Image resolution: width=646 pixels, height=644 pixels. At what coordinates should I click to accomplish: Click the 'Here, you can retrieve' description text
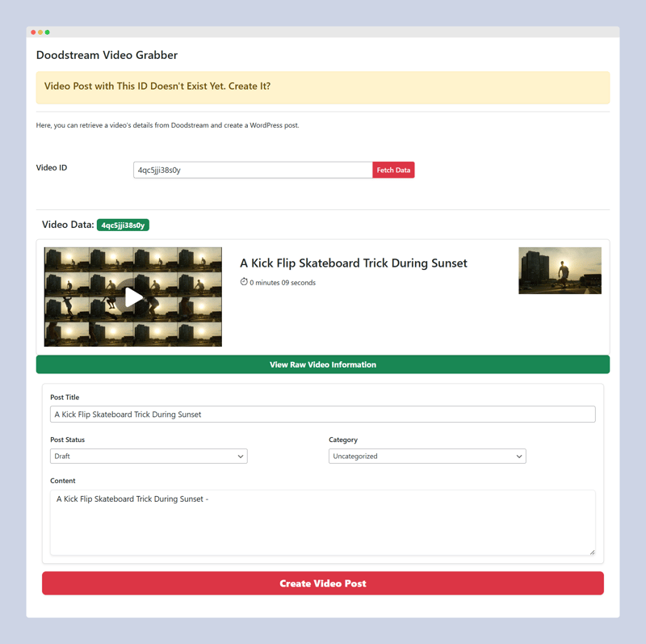167,125
